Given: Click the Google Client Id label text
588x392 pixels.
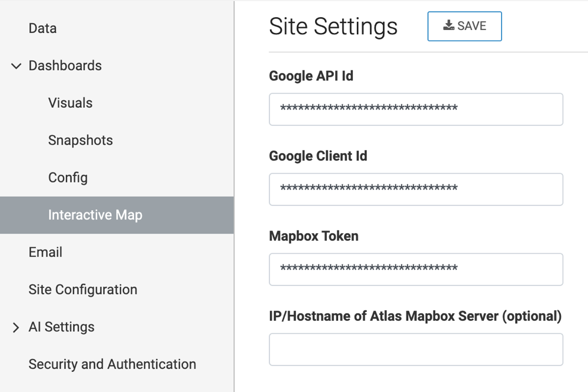Looking at the screenshot, I should (318, 156).
